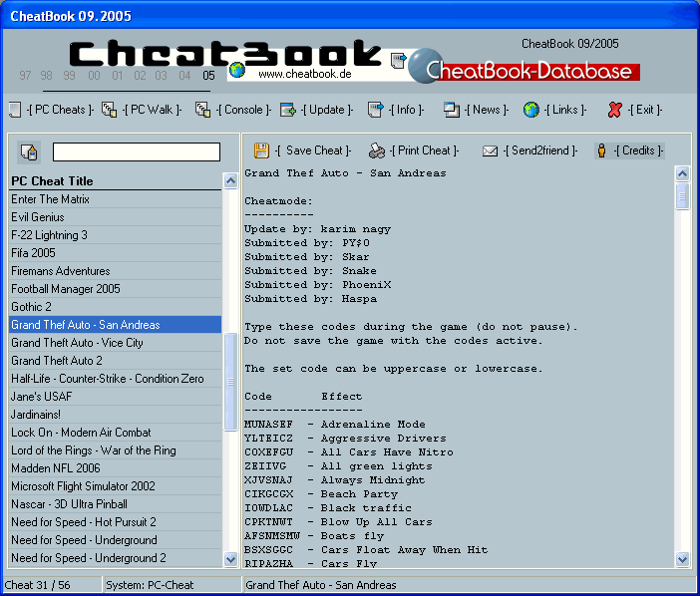Click the Info toolbar icon

click(x=376, y=110)
